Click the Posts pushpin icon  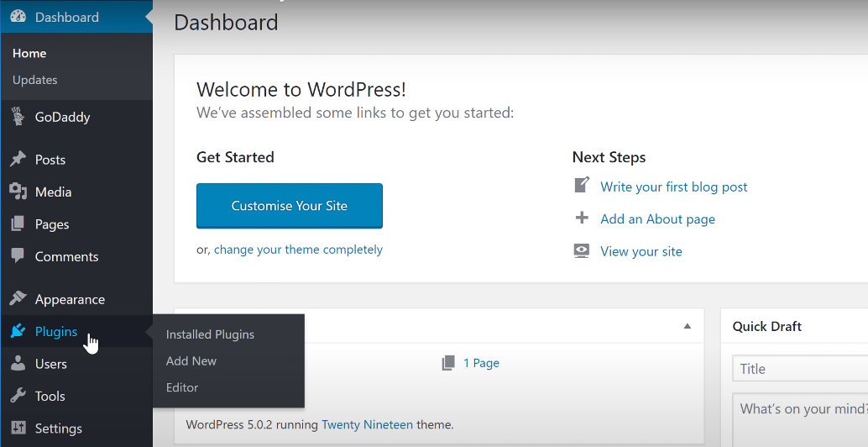coord(18,160)
